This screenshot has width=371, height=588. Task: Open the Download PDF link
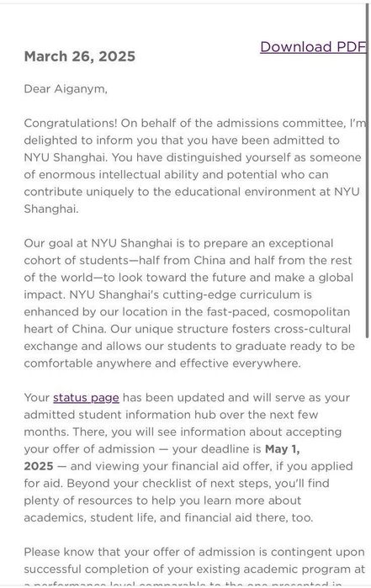(x=313, y=47)
